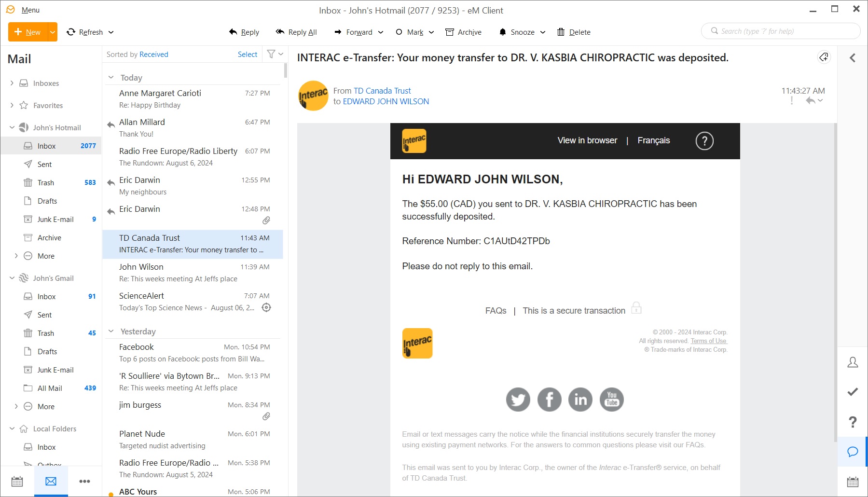This screenshot has width=868, height=497.
Task: Switch email to Français
Action: tap(654, 140)
